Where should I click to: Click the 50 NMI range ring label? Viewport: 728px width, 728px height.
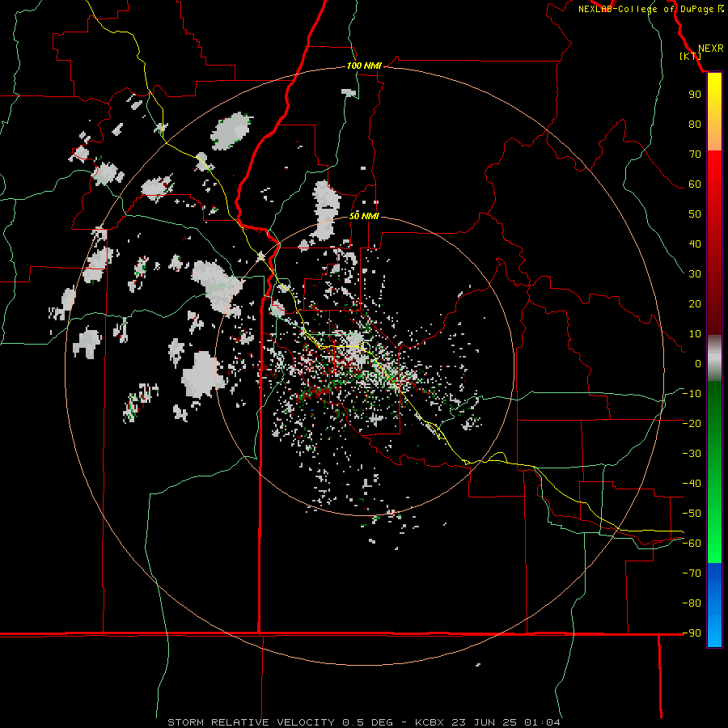click(364, 216)
